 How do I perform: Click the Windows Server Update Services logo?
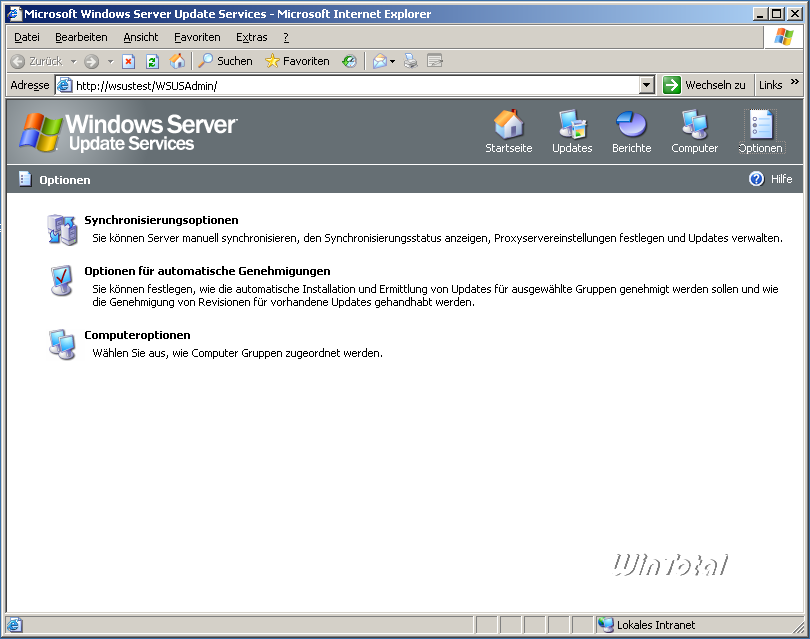[128, 132]
